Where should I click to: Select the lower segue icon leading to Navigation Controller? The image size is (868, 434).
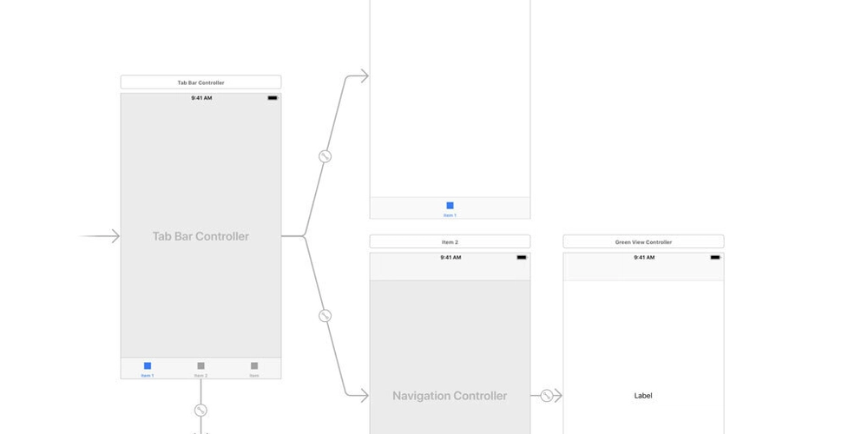click(x=325, y=316)
